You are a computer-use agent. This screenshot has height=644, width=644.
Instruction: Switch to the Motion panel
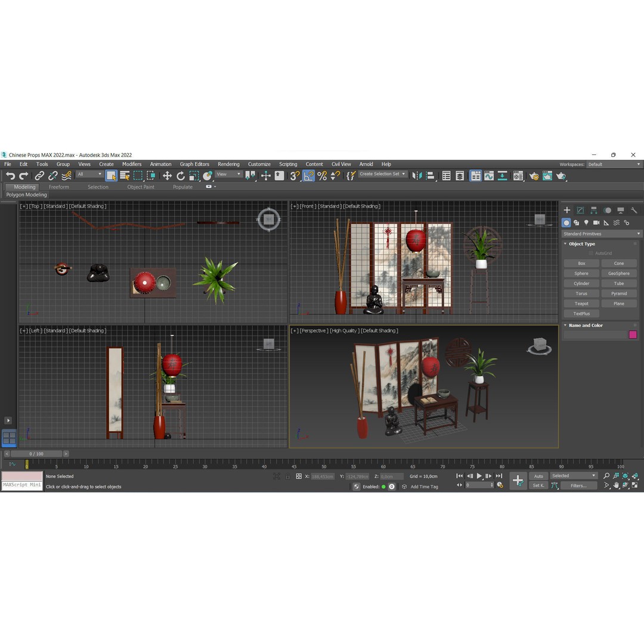point(608,210)
